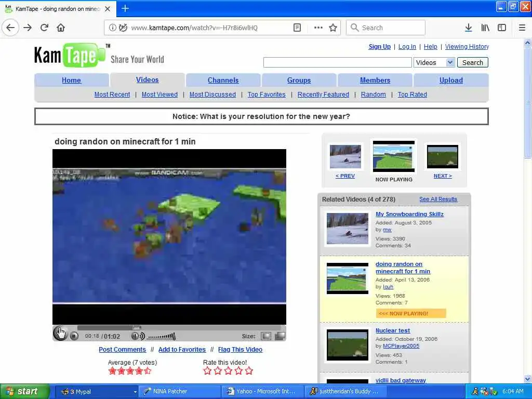The width and height of the screenshot is (532, 399).
Task: Show site information icon in address bar
Action: click(112, 28)
